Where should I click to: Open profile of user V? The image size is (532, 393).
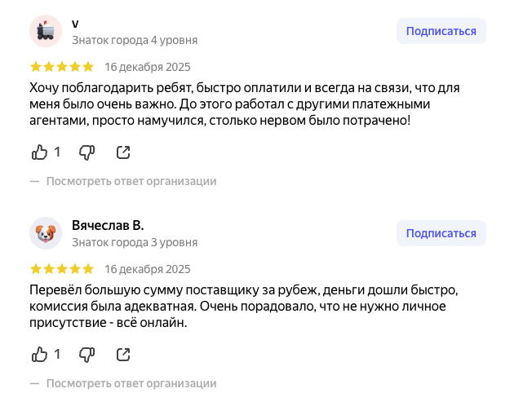click(x=75, y=23)
